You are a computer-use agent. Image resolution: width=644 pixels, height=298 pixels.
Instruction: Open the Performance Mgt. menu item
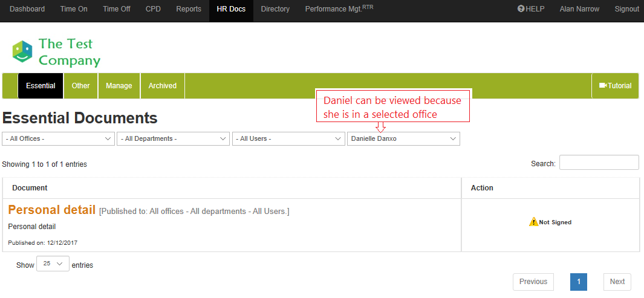coord(339,9)
